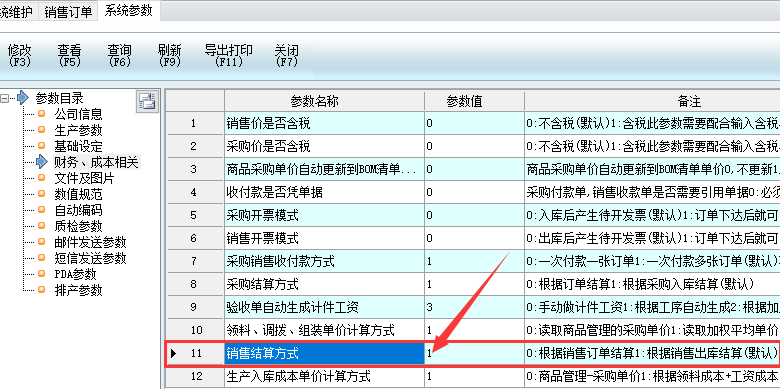Click the bullet icon beside 基础设定

(x=42, y=146)
